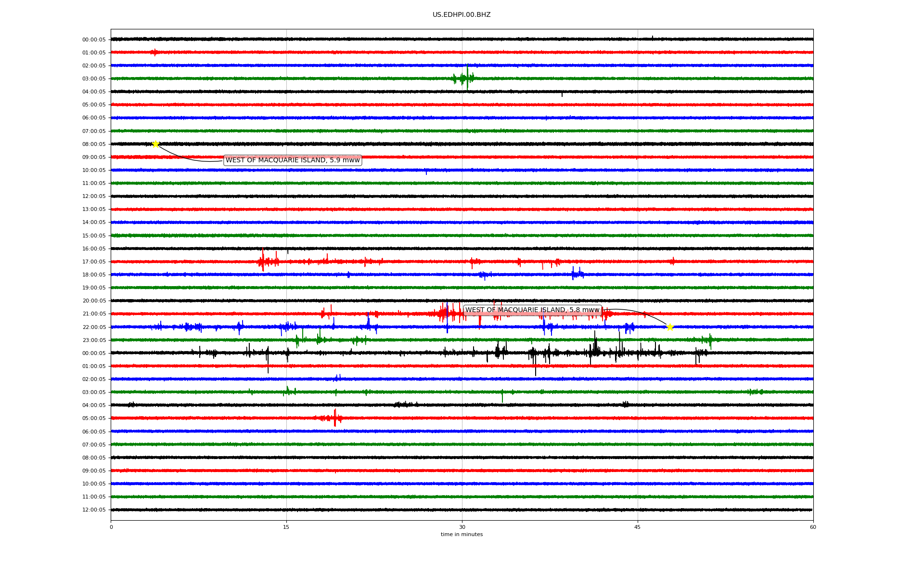Viewport: 924px width, 578px height.
Task: Click the 'WEST OF MACQUARIE ISLAND, 5.9 mww' label
Action: (x=293, y=160)
